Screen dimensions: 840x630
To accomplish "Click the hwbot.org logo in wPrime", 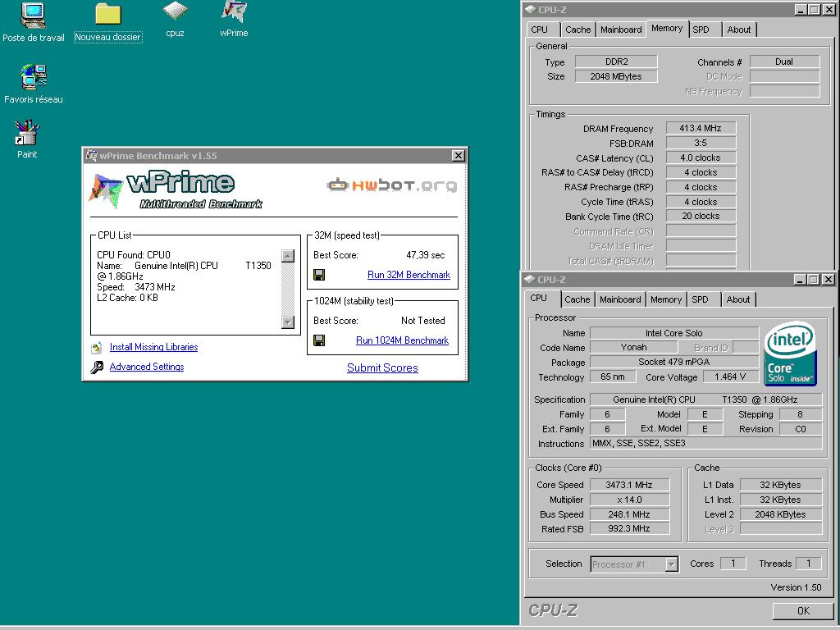I will 391,185.
